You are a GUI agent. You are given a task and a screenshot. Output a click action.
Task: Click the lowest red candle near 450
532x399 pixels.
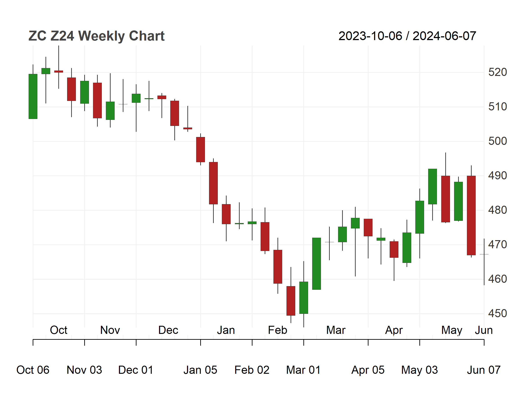pyautogui.click(x=291, y=301)
